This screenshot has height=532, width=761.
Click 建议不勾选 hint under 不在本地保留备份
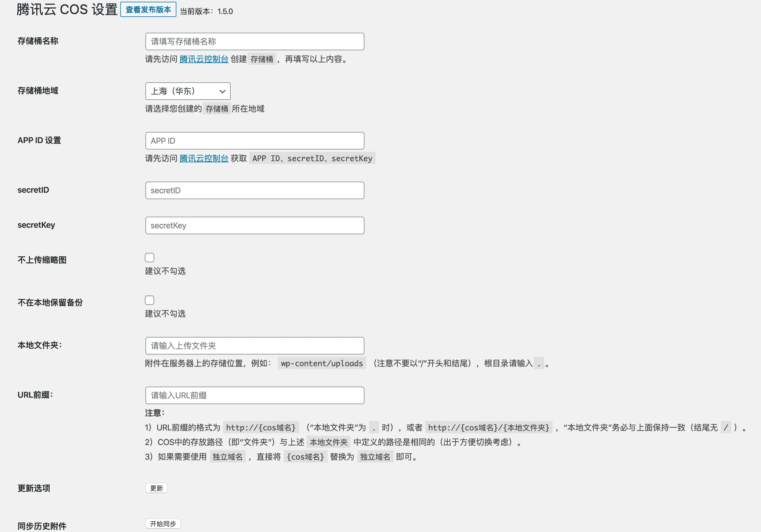[x=165, y=314]
